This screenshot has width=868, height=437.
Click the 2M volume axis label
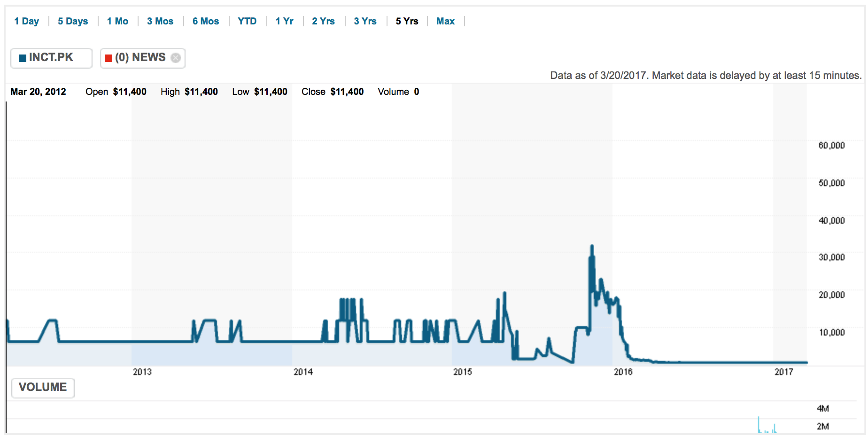822,426
